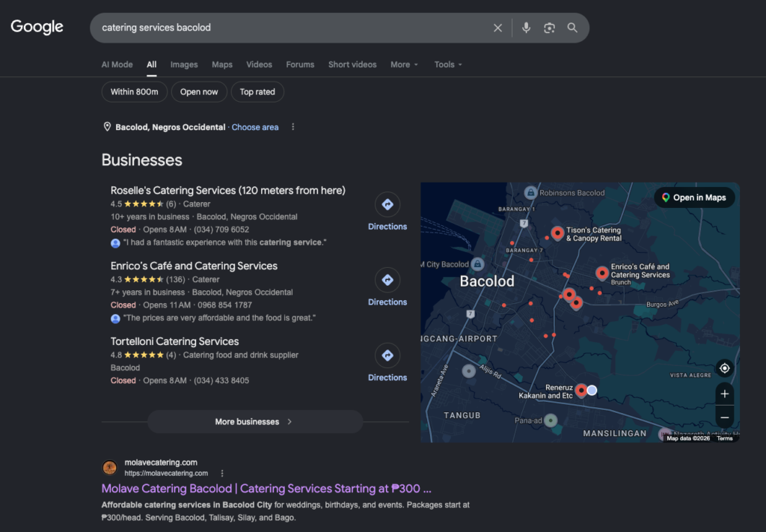Screen dimensions: 766x532
Task: Center map on my location
Action: [724, 368]
